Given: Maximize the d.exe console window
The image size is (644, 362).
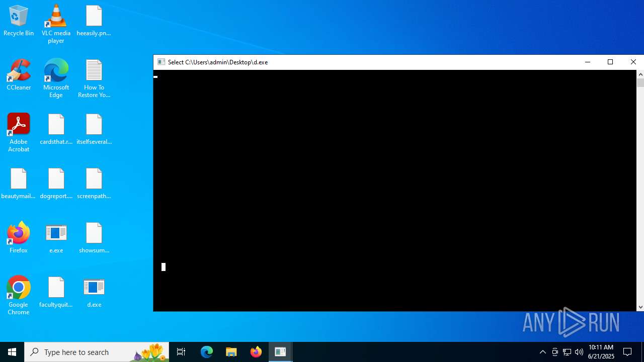Looking at the screenshot, I should (610, 62).
